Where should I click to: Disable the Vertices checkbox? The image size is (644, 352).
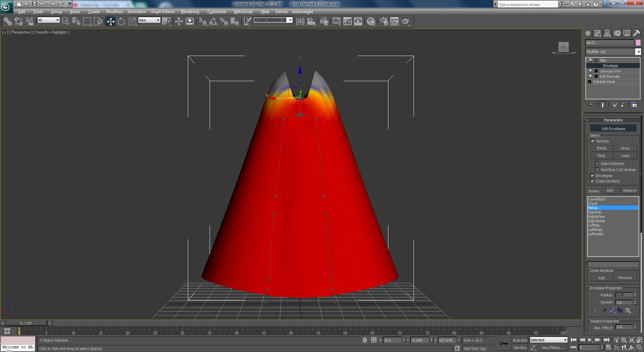click(592, 141)
